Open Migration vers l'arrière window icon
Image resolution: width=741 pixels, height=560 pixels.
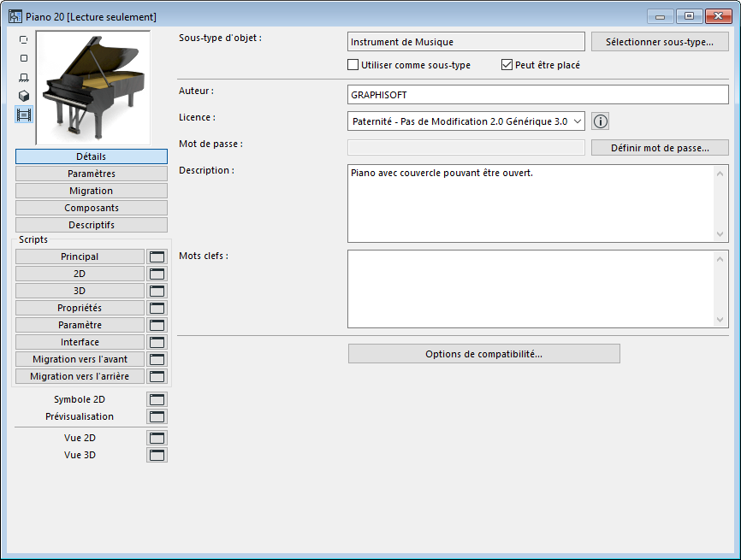tap(157, 376)
